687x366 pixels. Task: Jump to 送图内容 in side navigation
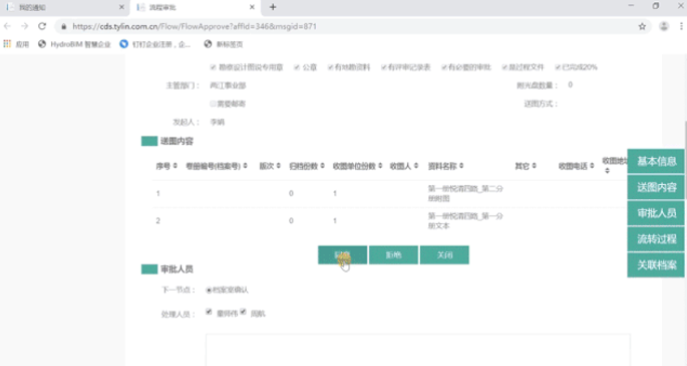(x=656, y=187)
